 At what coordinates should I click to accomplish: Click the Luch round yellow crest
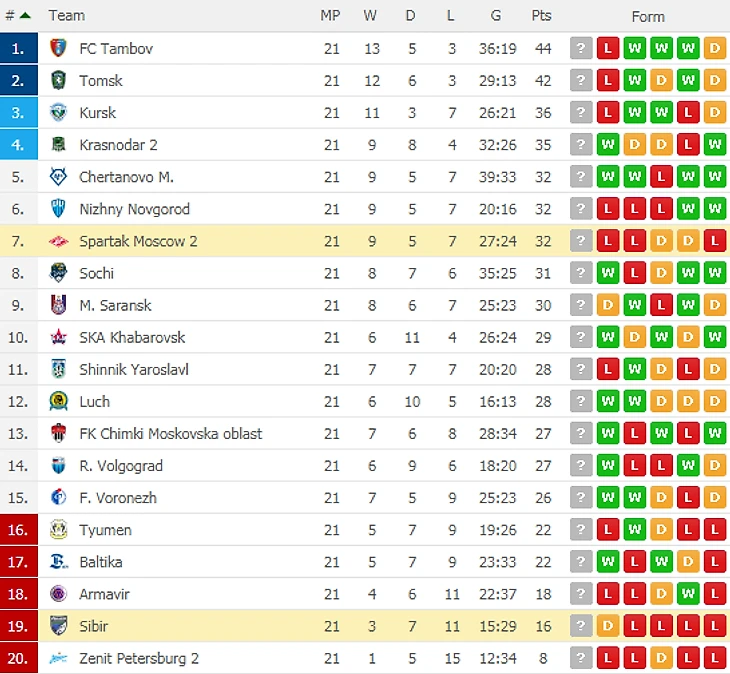(58, 401)
